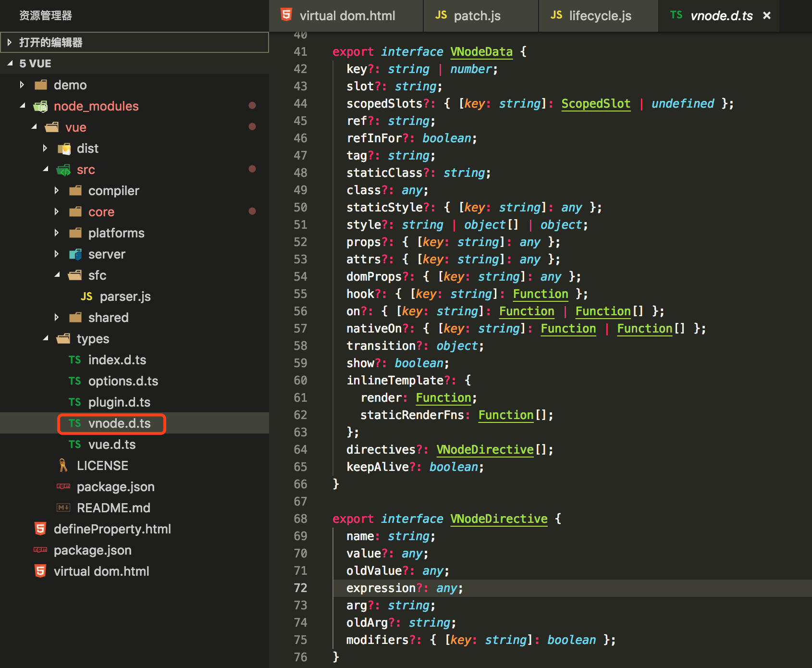Collapse the types folder
The image size is (812, 668).
tap(46, 338)
